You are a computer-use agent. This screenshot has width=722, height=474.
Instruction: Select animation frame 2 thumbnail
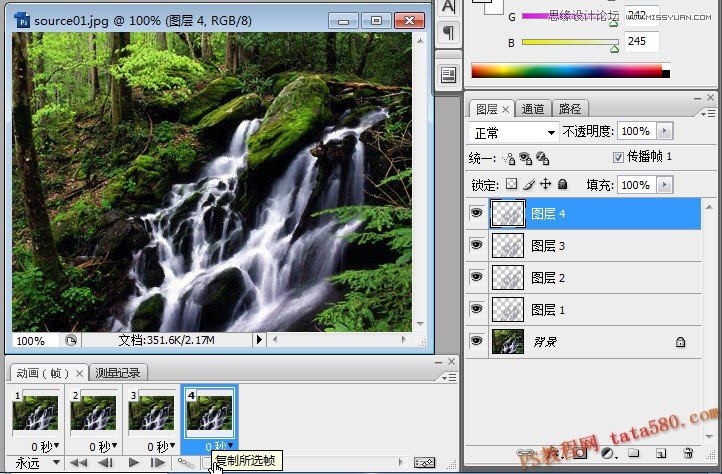pyautogui.click(x=93, y=413)
